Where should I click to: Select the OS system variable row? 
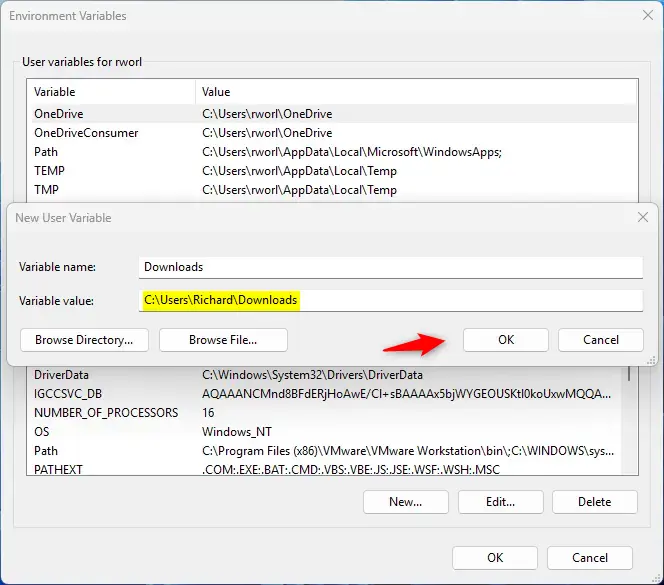(326, 432)
